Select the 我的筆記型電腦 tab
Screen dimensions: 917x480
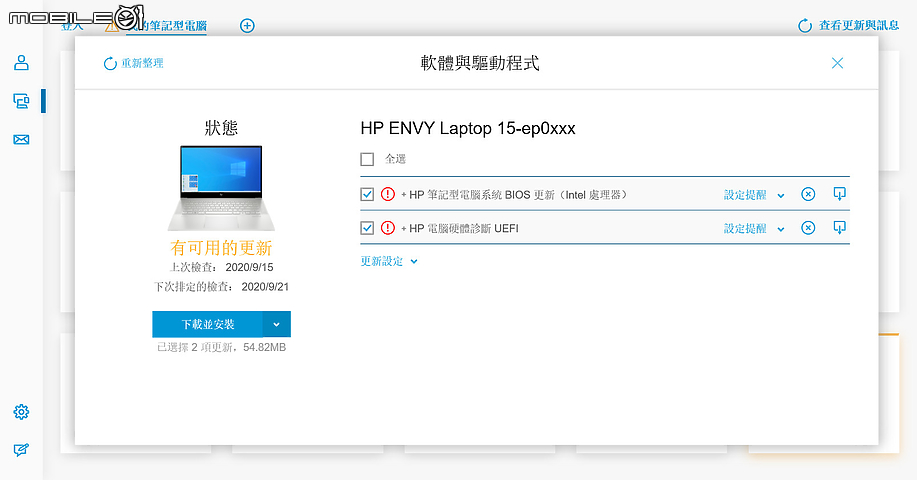[x=167, y=25]
